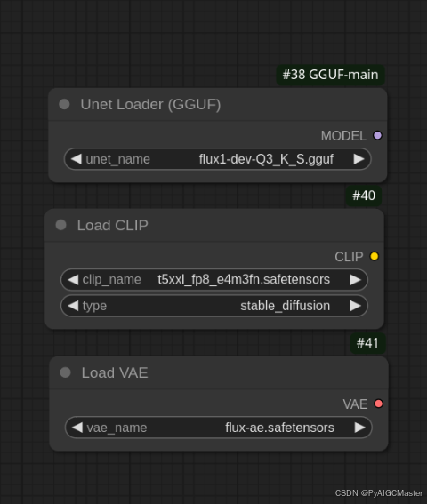Select next vae_name with right arrow

359,428
